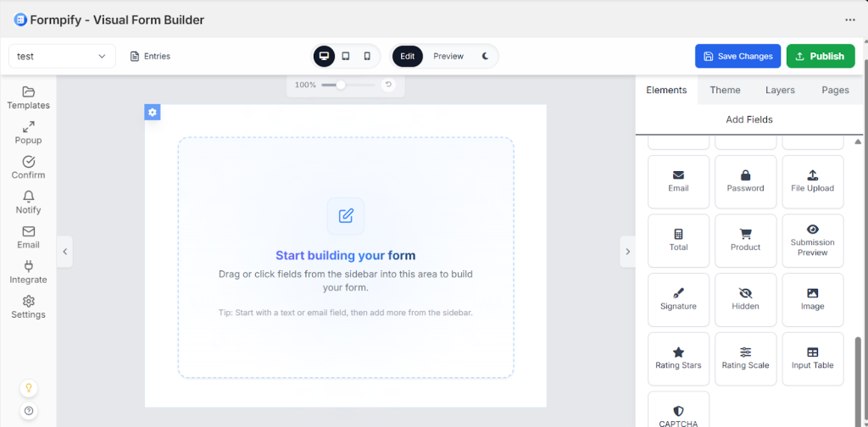Insert an Input Table field

[x=812, y=358]
